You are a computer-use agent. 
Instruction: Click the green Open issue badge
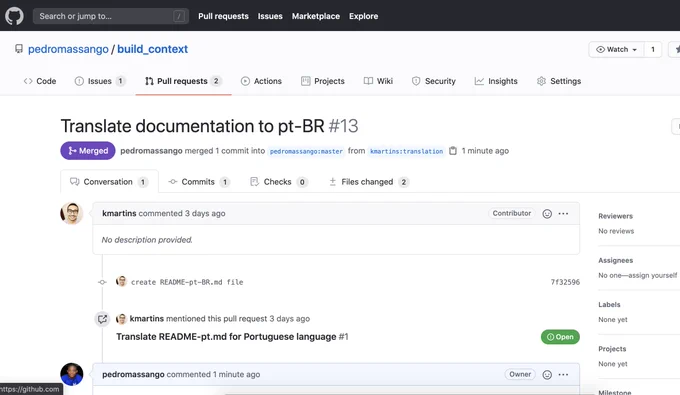(x=560, y=337)
